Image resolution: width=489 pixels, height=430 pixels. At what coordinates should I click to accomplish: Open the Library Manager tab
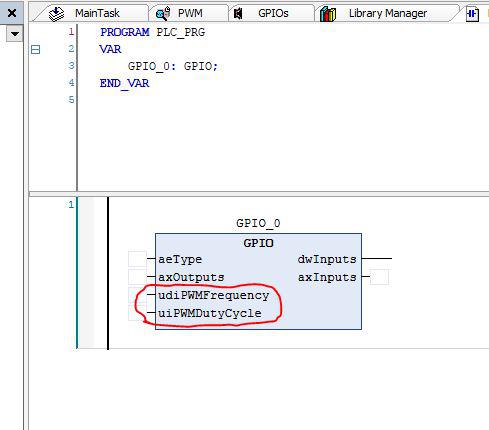point(388,13)
